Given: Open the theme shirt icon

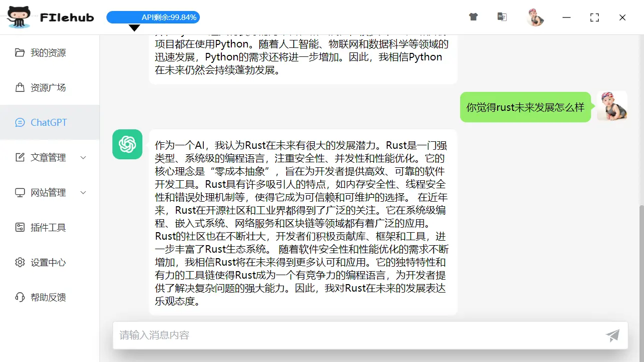Looking at the screenshot, I should pyautogui.click(x=474, y=17).
